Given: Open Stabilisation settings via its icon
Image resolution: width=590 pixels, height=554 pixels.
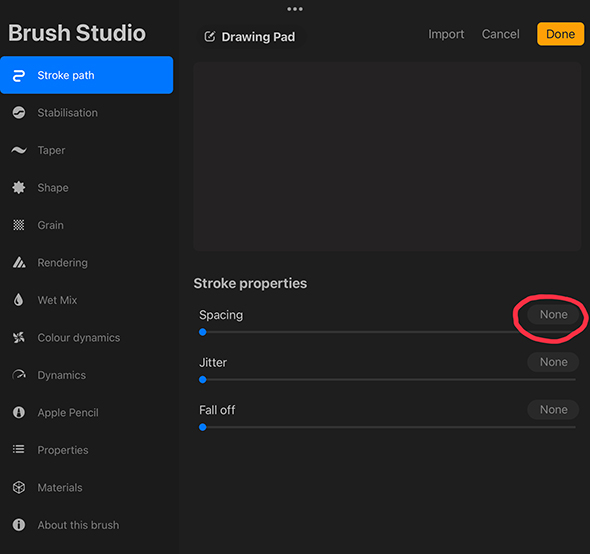Looking at the screenshot, I should pos(19,113).
